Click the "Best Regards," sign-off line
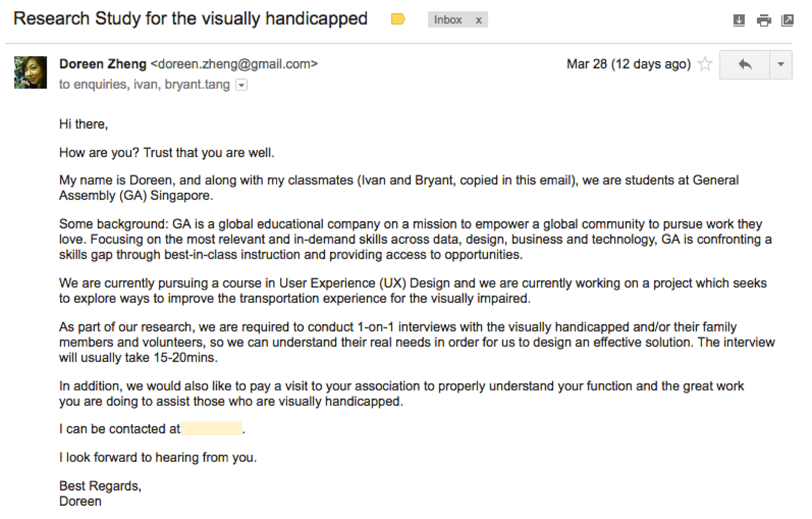 [100, 486]
